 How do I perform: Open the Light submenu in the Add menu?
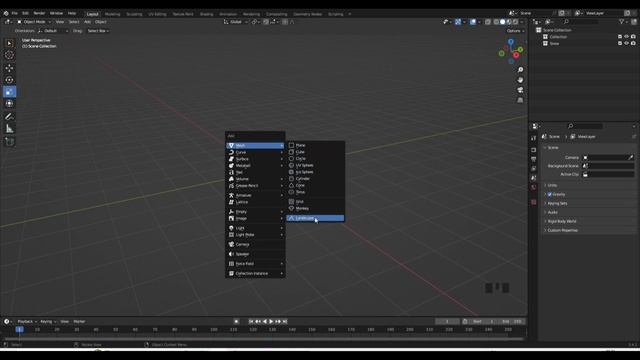pyautogui.click(x=255, y=228)
